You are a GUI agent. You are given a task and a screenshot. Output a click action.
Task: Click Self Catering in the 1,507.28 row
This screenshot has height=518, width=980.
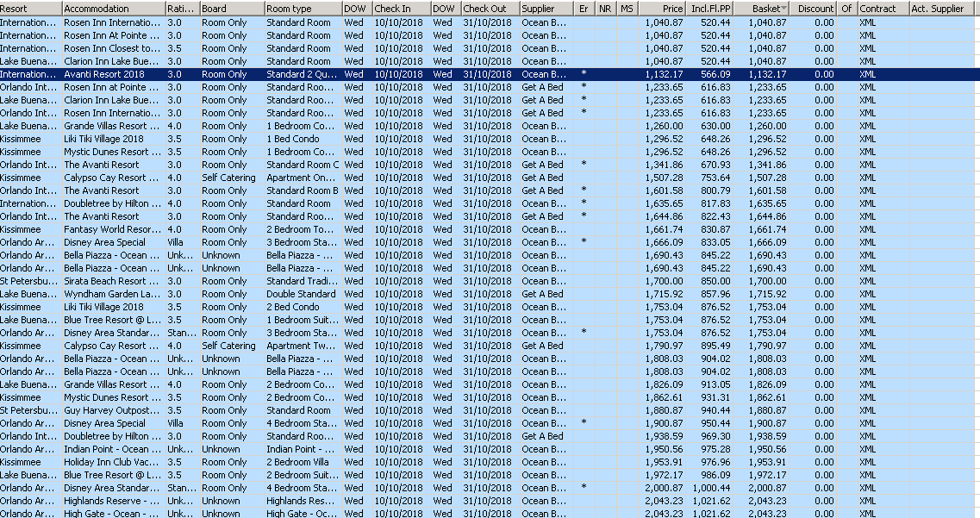tap(228, 178)
